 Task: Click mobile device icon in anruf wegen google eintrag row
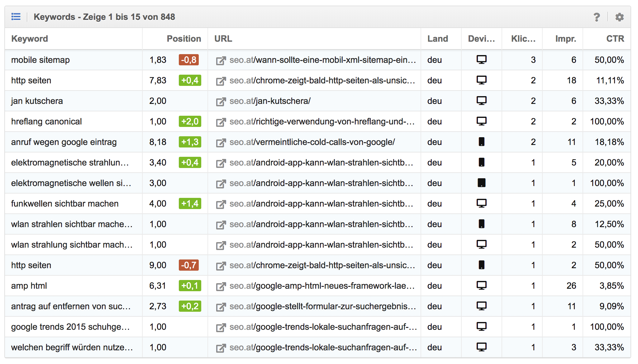point(481,142)
